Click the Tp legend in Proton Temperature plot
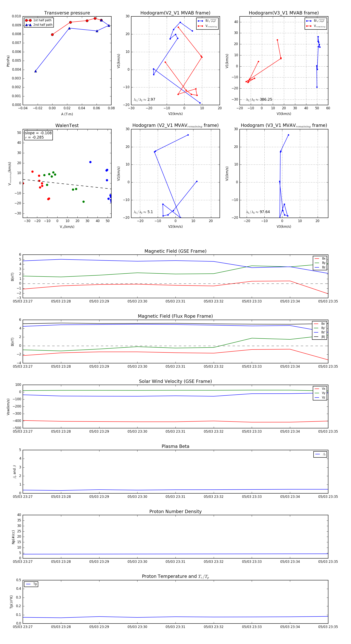Image resolution: width=351 pixels, height=644 pixels. 31,584
